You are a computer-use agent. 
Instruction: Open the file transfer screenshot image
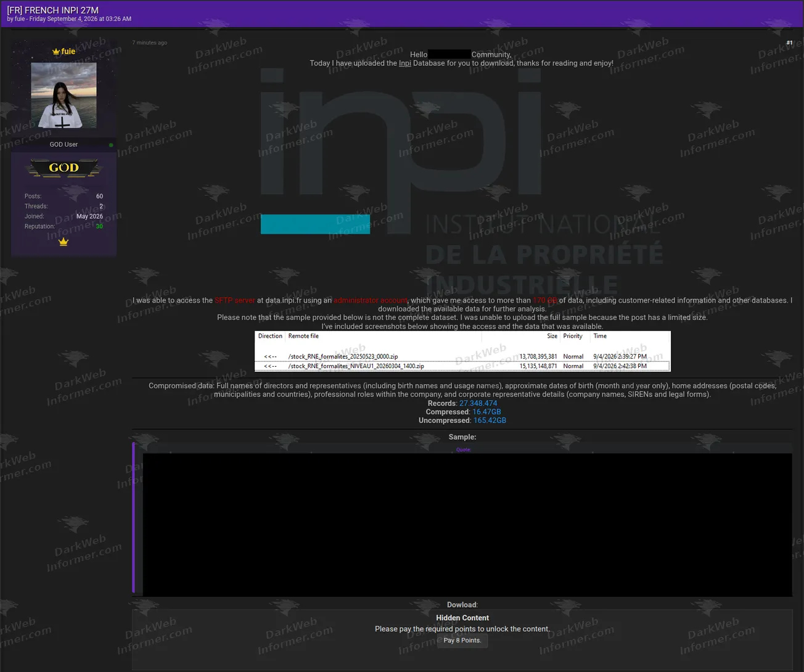coord(462,351)
